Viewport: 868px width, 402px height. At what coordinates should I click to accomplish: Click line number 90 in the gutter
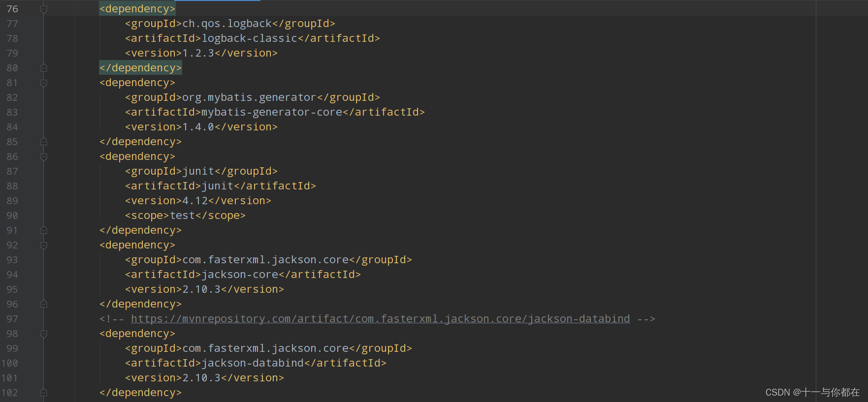pyautogui.click(x=12, y=216)
